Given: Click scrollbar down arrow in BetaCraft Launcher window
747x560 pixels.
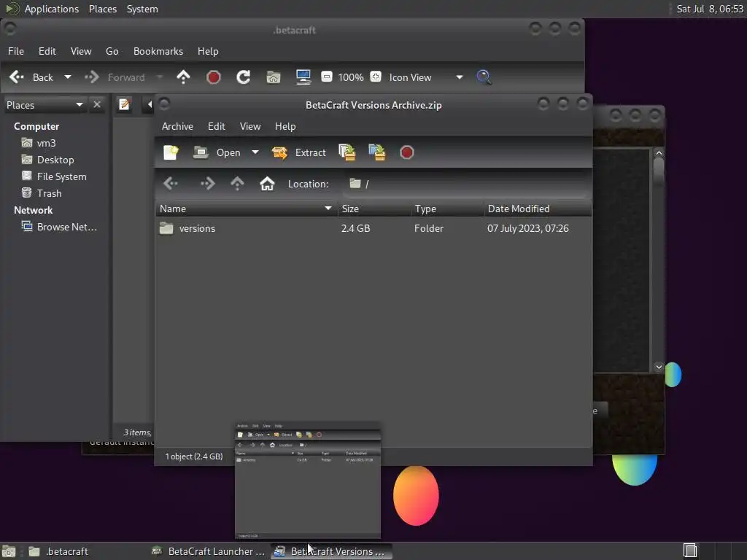Looking at the screenshot, I should coord(659,367).
